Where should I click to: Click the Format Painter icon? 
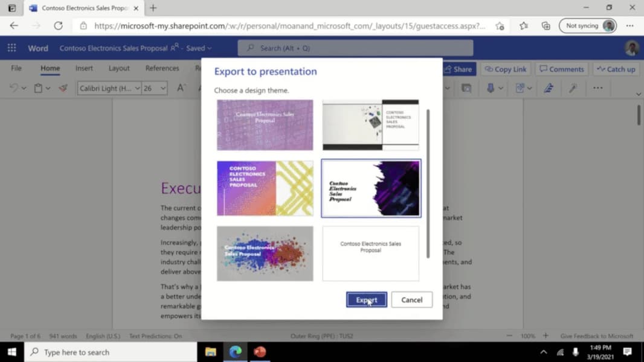click(63, 88)
